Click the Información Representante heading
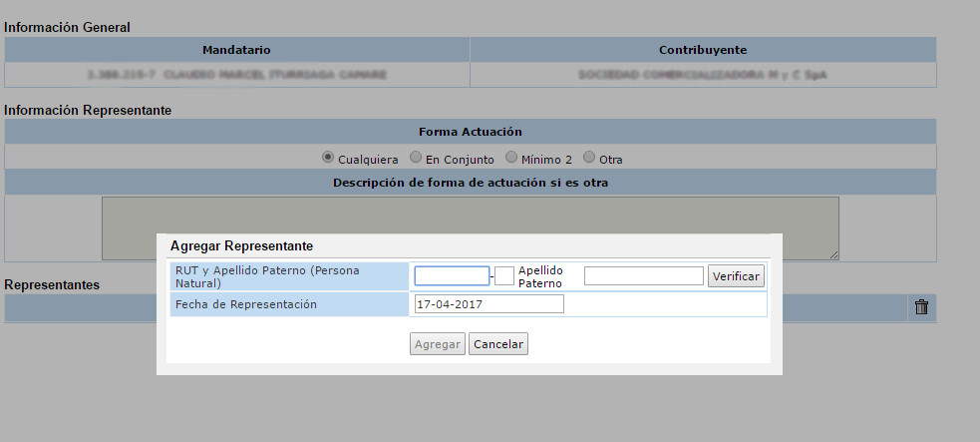980x442 pixels. click(88, 110)
